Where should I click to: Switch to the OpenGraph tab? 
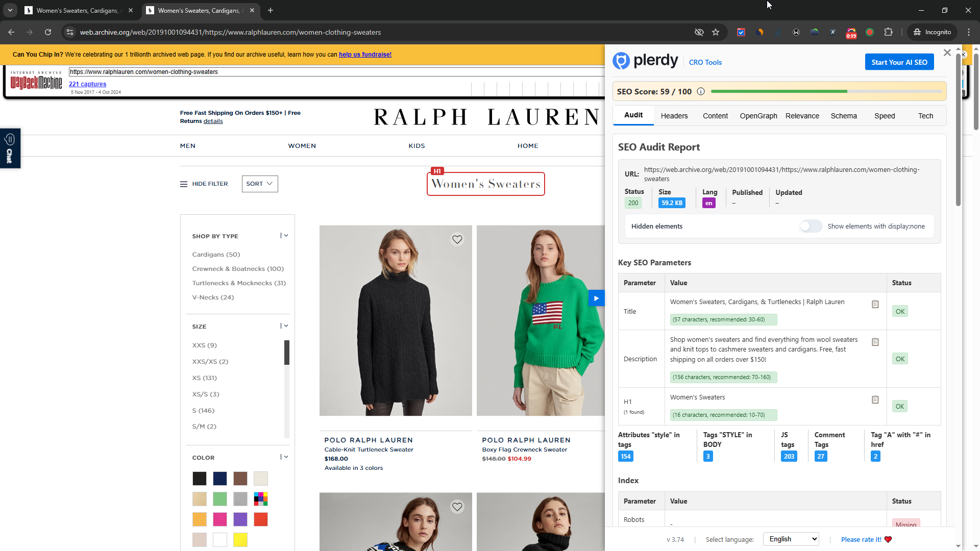758,116
